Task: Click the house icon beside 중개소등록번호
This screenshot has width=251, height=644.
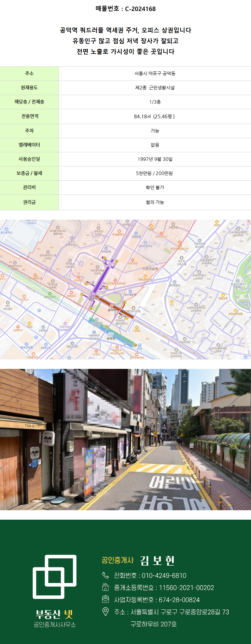Action: (x=105, y=587)
